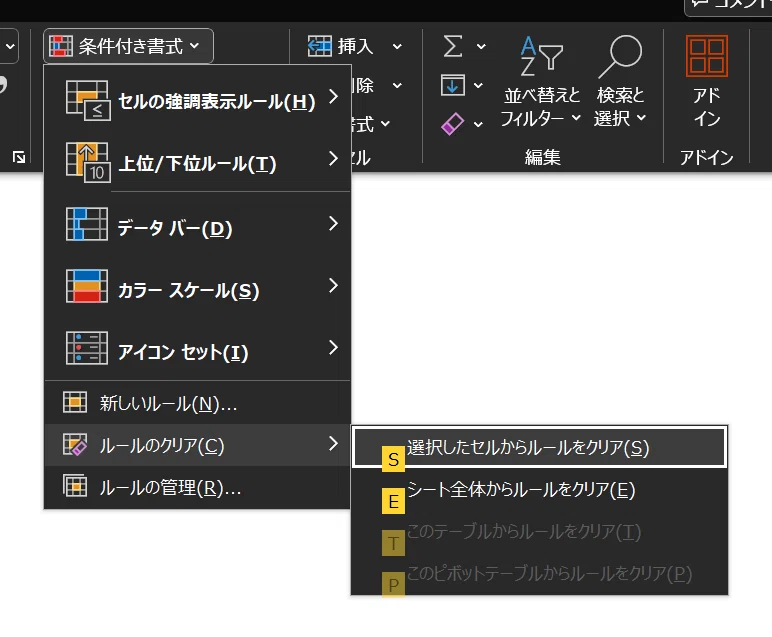Click the ルールの管理 icon
This screenshot has height=637, width=772.
tap(75, 486)
